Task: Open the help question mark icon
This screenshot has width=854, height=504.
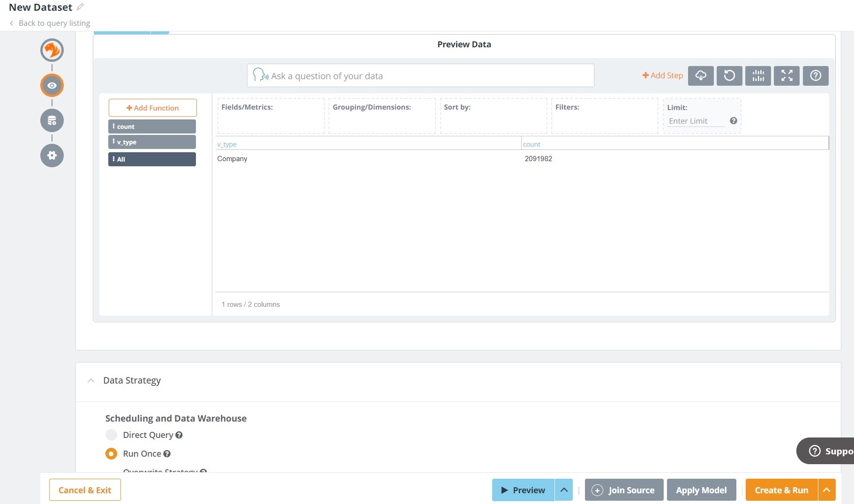Action: [815, 75]
